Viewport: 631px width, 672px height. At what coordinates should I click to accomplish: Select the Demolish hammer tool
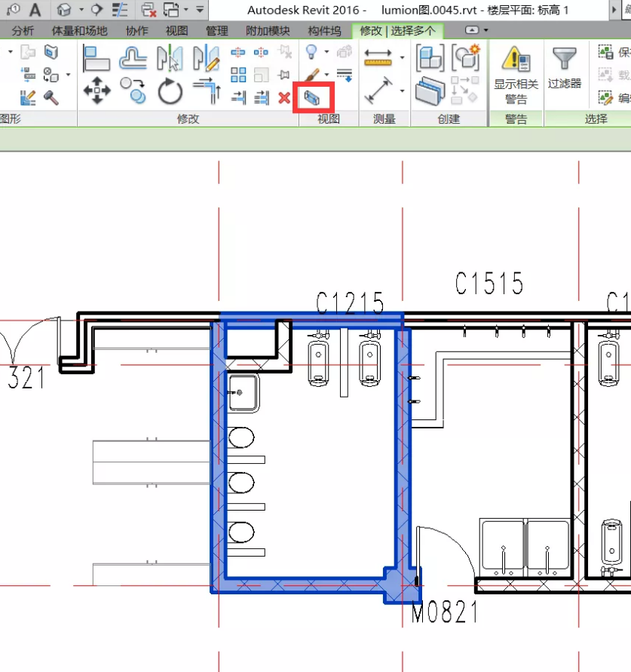click(51, 98)
